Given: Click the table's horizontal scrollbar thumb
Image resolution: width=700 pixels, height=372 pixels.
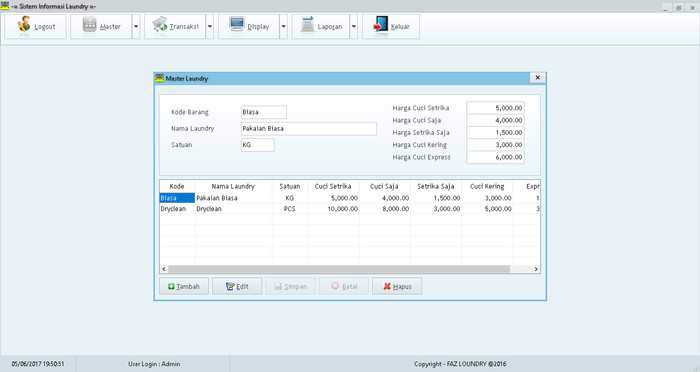Looking at the screenshot, I should 339,269.
